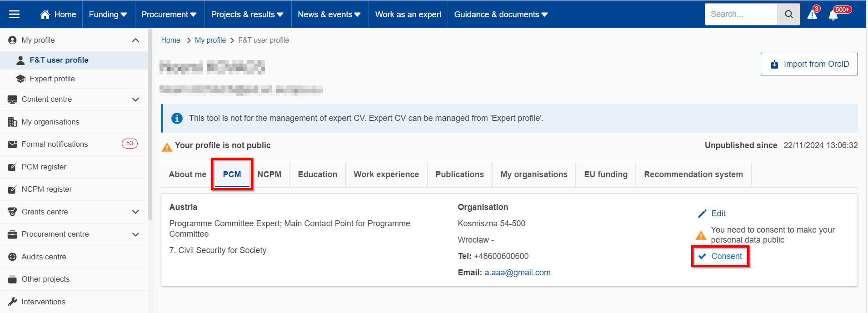This screenshot has width=868, height=313.
Task: Click the Home house icon
Action: click(45, 15)
